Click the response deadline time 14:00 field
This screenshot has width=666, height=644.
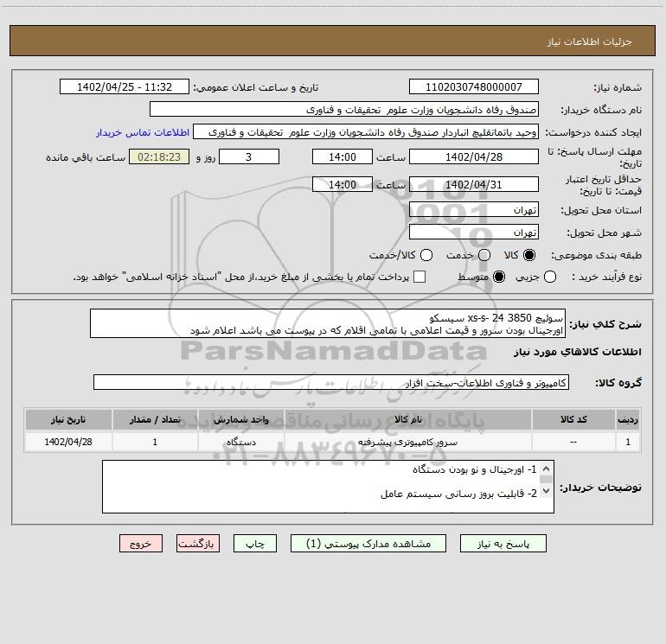[343, 156]
